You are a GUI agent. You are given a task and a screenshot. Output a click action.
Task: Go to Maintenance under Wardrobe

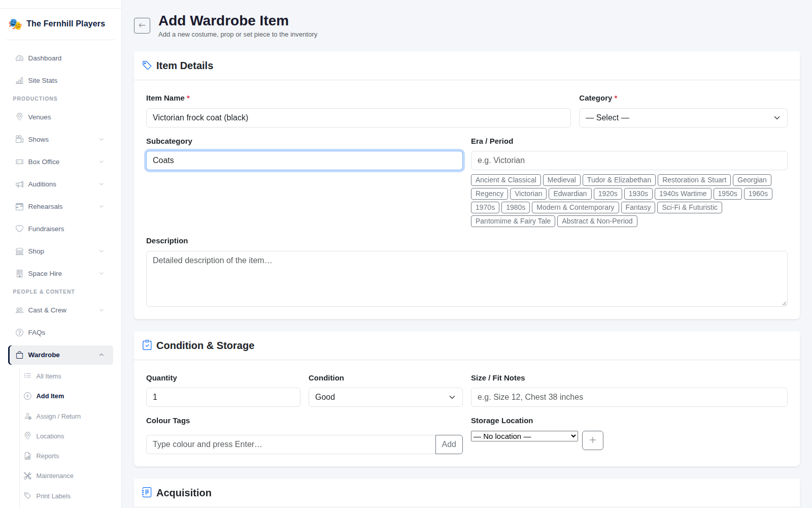click(x=55, y=476)
